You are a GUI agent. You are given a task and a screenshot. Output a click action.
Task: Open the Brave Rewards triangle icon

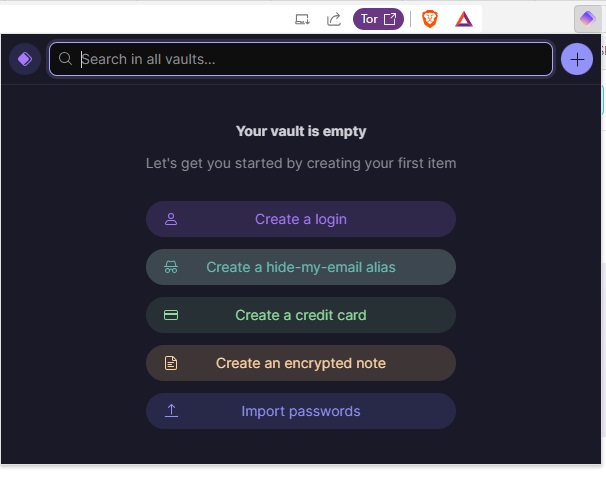click(463, 19)
